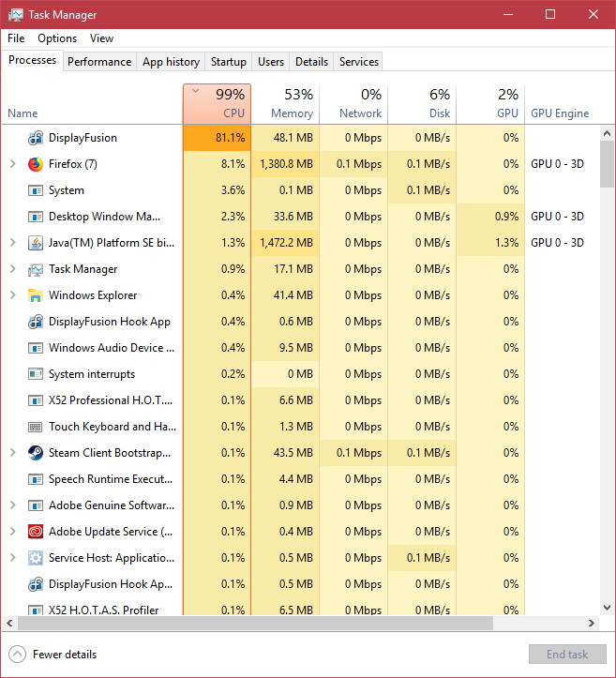Click the Adobe Update Service icon
The width and height of the screenshot is (616, 678).
pos(36,532)
